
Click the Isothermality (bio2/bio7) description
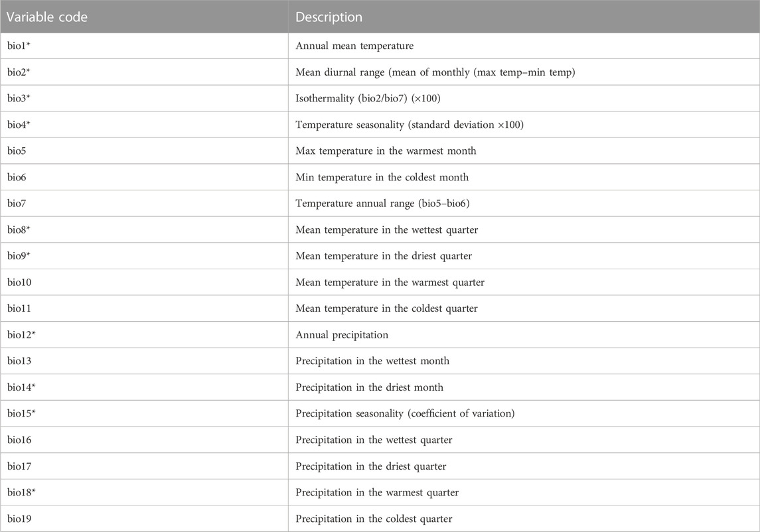[x=368, y=98]
